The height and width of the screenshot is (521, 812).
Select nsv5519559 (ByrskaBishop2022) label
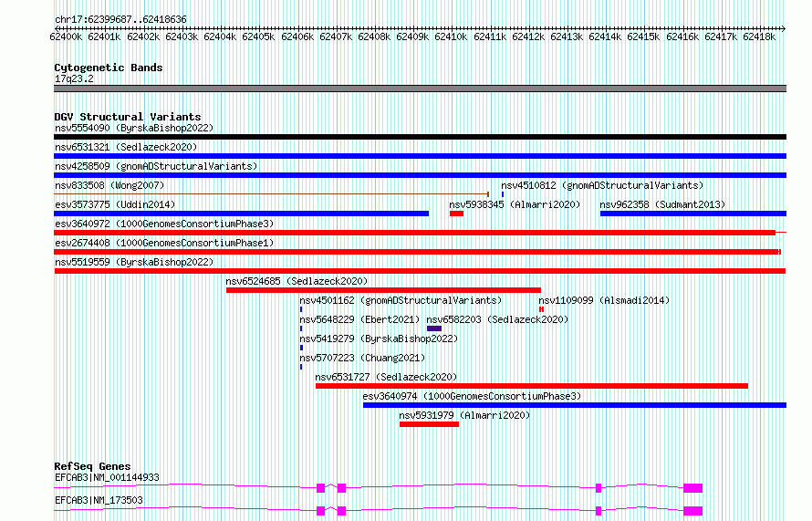coord(134,262)
